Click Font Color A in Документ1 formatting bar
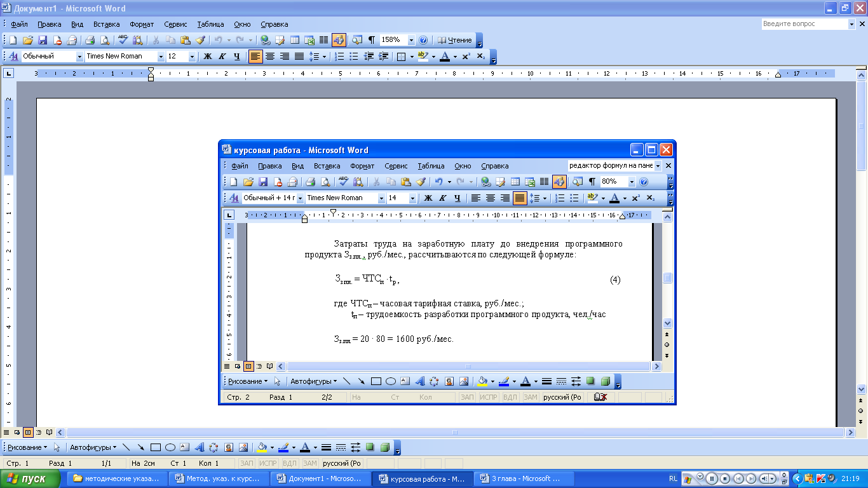 pos(444,57)
